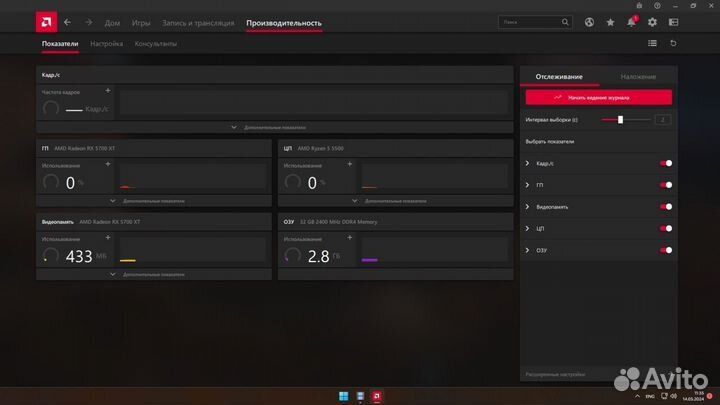Click the search magnifier icon

(x=565, y=22)
